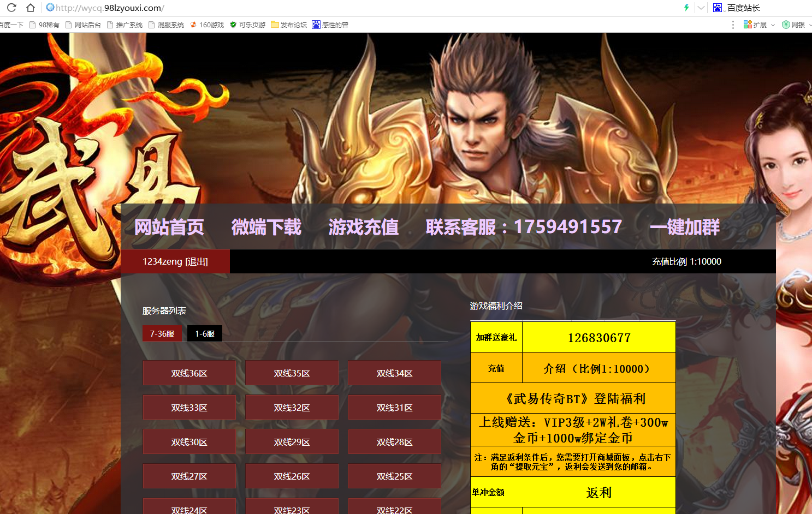Enter server 双线36区
The height and width of the screenshot is (514, 812).
tap(189, 373)
